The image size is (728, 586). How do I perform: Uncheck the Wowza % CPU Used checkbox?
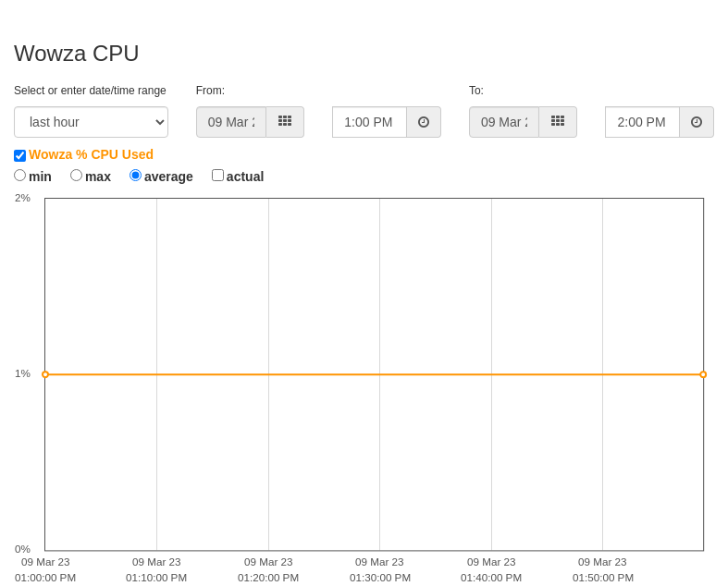(x=20, y=155)
